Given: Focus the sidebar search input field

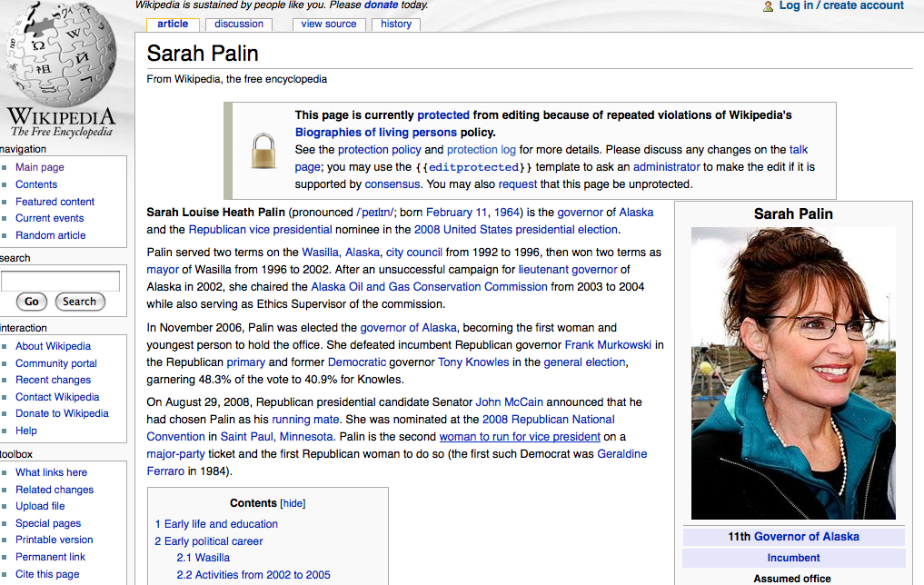Looking at the screenshot, I should click(x=60, y=281).
